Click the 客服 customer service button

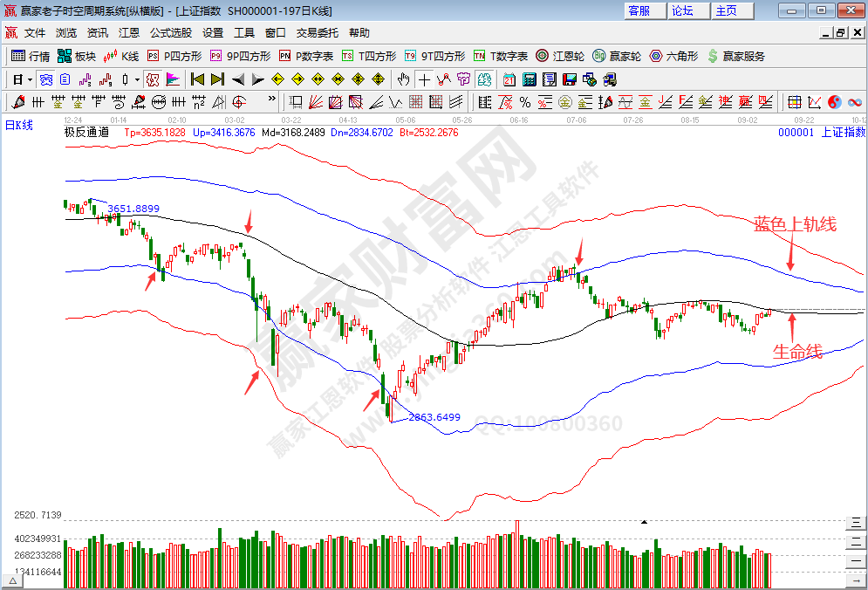639,10
